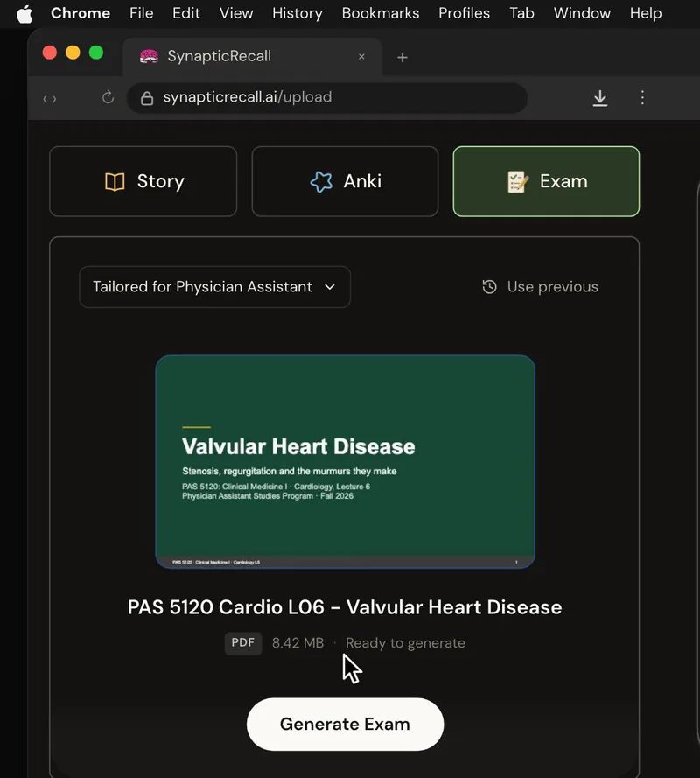
Task: Select the SynapticRecall browser tab
Action: pyautogui.click(x=252, y=57)
